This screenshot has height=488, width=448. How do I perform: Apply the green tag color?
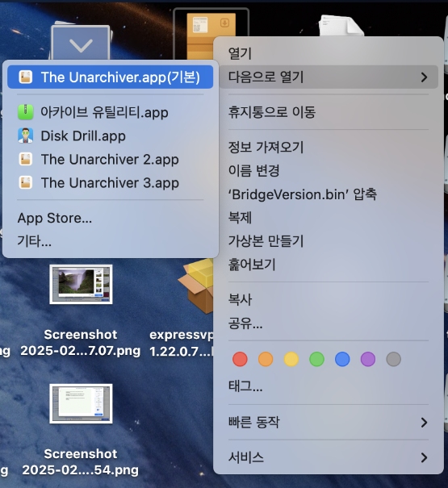(316, 359)
